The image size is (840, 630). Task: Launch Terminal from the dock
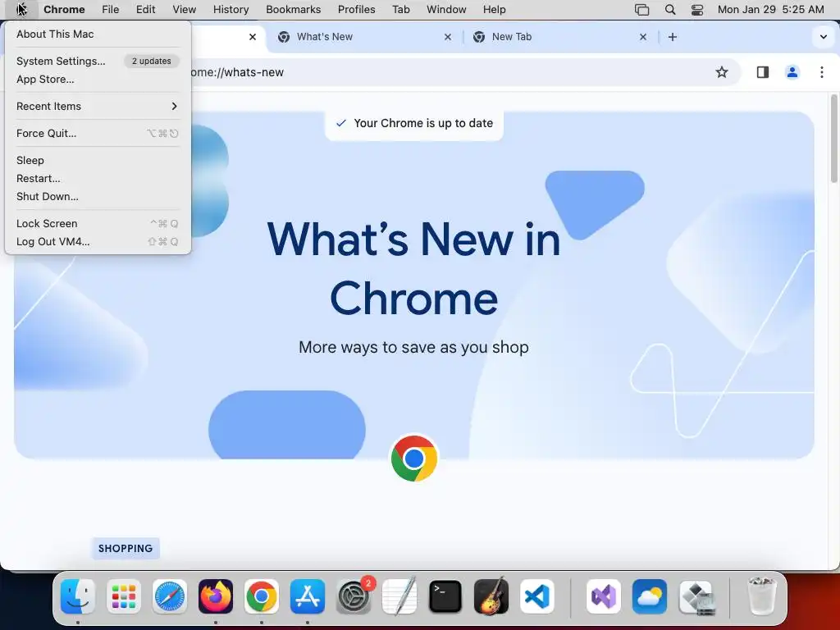coord(445,596)
